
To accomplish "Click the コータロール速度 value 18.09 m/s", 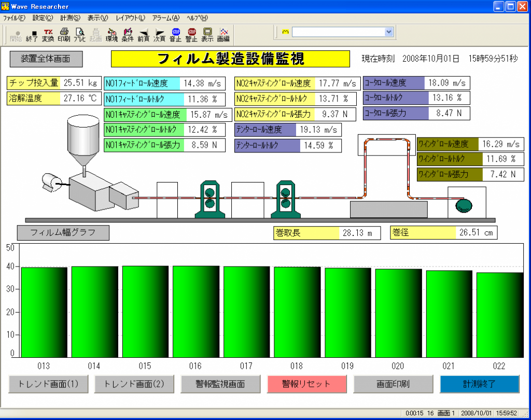I will click(x=447, y=83).
